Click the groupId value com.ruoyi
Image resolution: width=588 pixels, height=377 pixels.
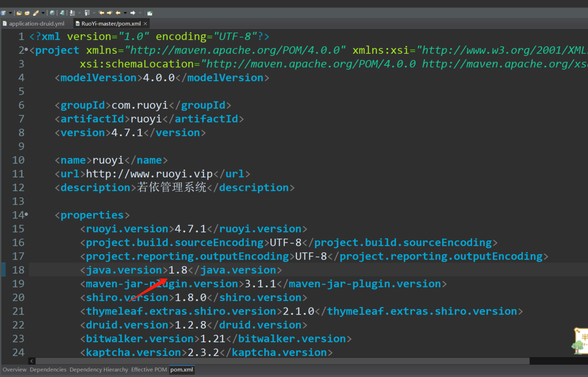pyautogui.click(x=140, y=105)
